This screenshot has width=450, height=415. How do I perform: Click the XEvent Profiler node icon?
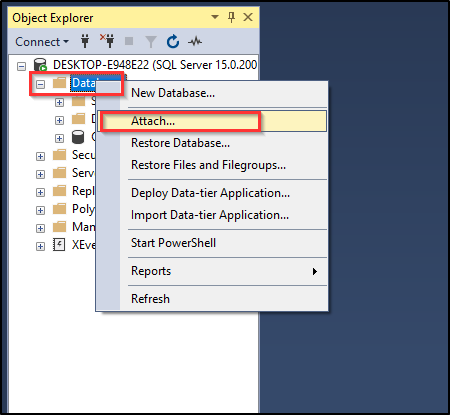click(59, 245)
